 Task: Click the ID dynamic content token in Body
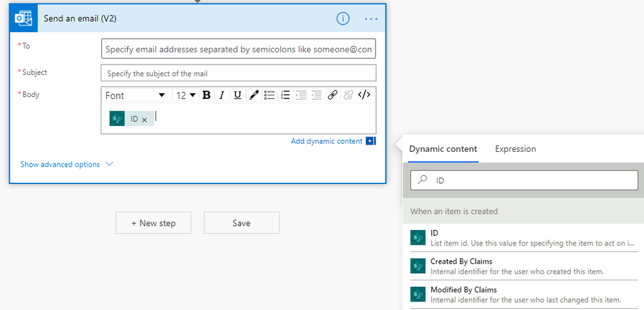132,118
